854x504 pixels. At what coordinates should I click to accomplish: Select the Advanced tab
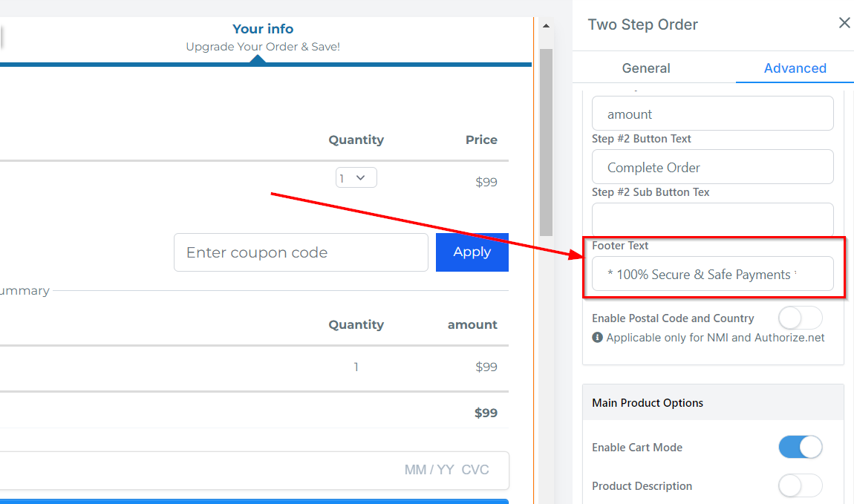pyautogui.click(x=795, y=68)
